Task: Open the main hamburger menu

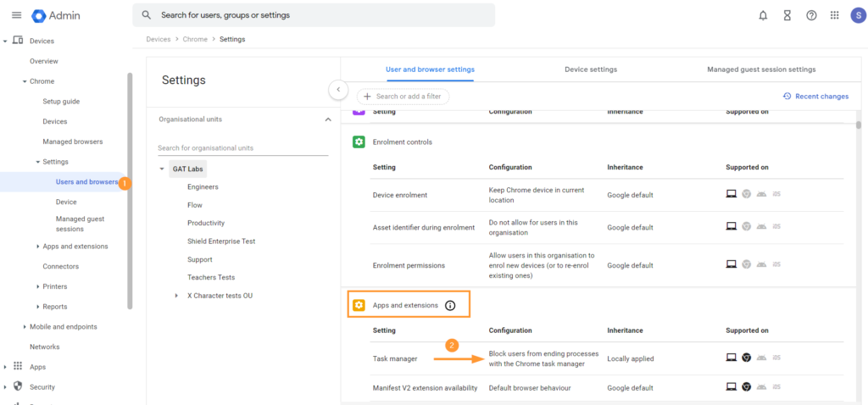Action: [x=17, y=15]
